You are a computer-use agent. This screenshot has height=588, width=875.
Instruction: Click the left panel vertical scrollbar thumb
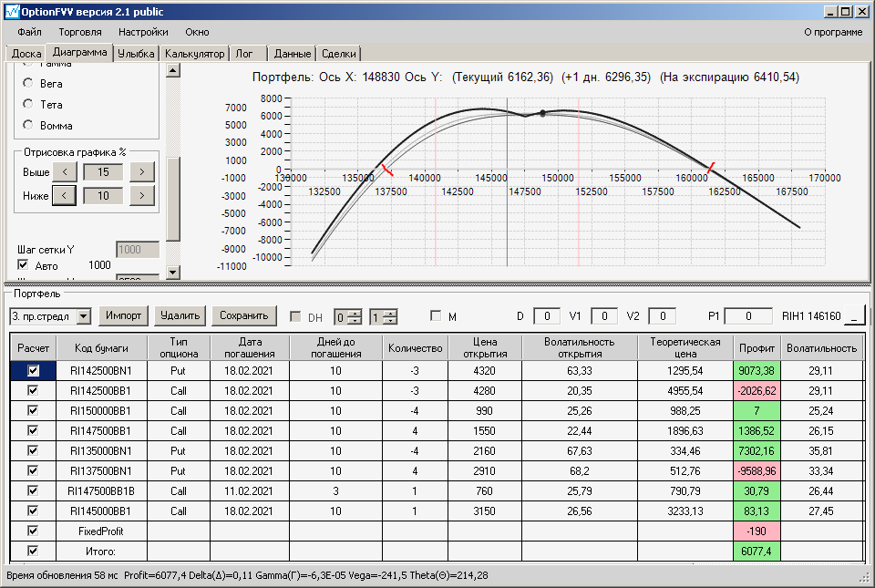pyautogui.click(x=172, y=198)
